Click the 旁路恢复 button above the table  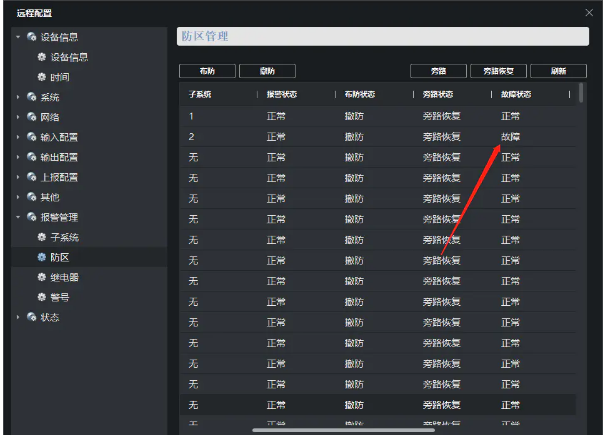click(x=497, y=71)
